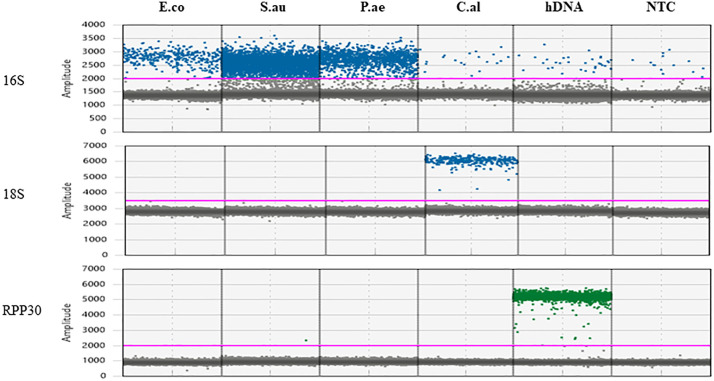Click the hDNA column header
This screenshot has width=714, height=381.
pyautogui.click(x=563, y=7)
